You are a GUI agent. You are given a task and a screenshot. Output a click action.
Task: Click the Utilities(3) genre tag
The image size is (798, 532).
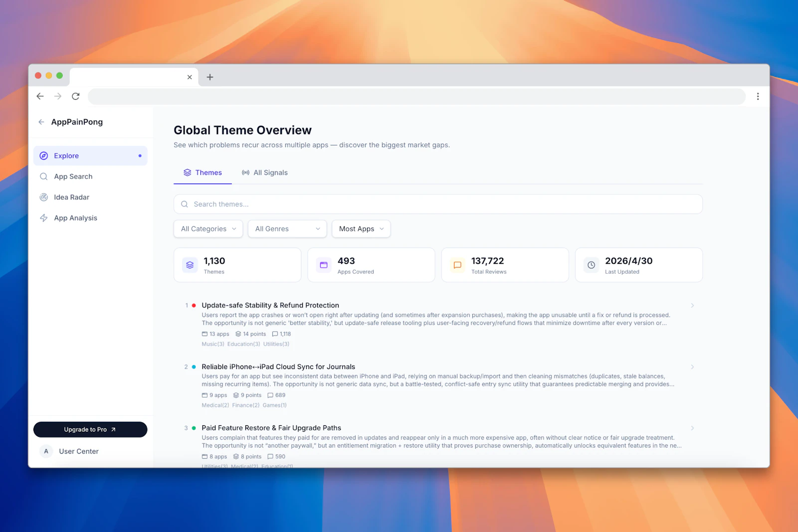(276, 344)
